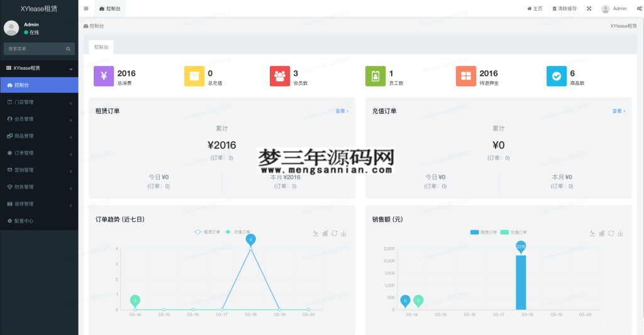Click 主页 link in the top bar
644x335 pixels.
tap(535, 9)
